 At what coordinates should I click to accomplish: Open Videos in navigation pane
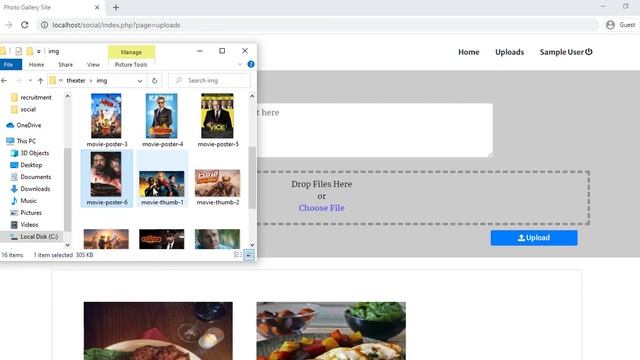(x=24, y=224)
